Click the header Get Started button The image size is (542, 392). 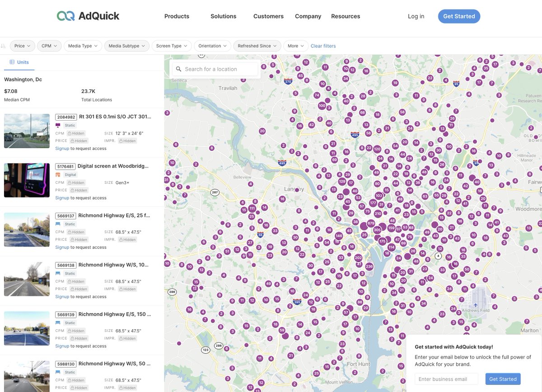(459, 16)
